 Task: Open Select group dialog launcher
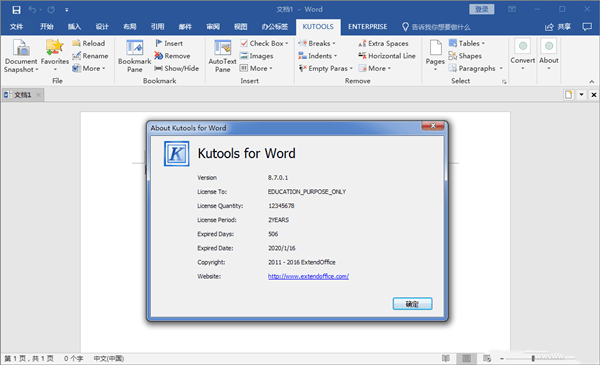504,82
